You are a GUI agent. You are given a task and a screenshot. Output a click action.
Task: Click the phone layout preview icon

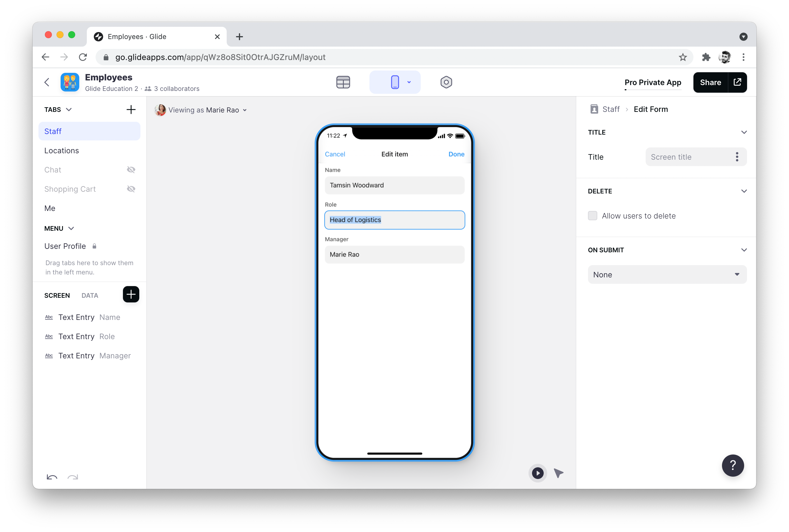(x=394, y=82)
